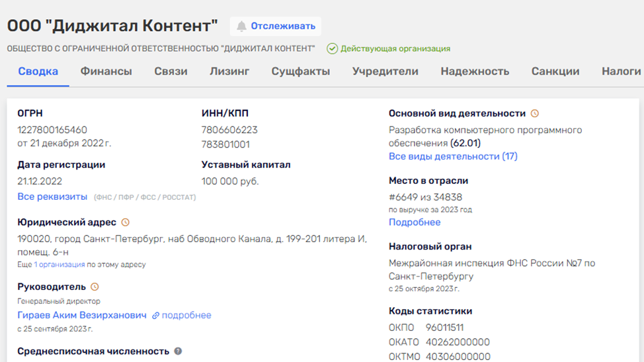Open the Сущфакты tab

tap(301, 71)
